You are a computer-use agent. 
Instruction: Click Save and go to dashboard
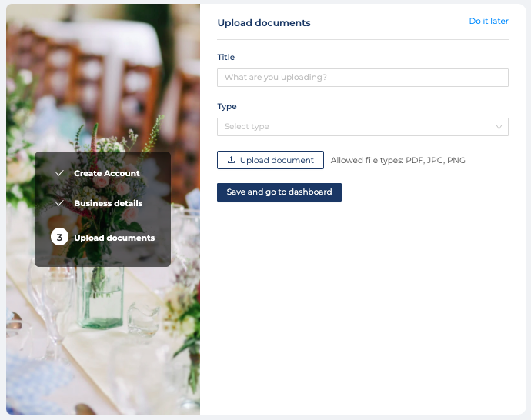279,192
